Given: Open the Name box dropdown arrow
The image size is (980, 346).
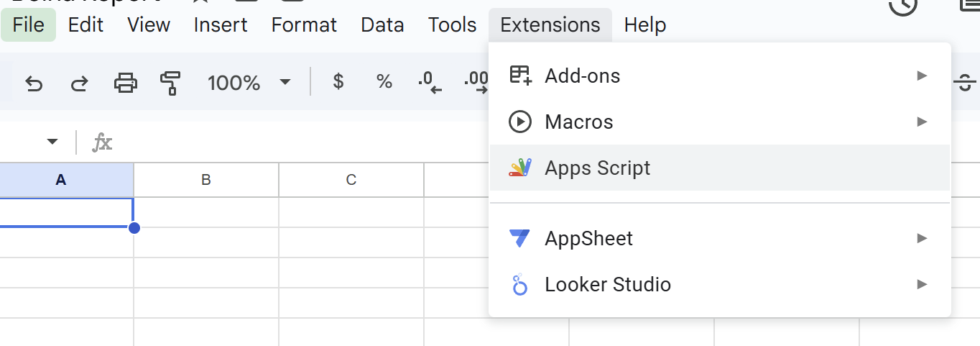Looking at the screenshot, I should [52, 142].
